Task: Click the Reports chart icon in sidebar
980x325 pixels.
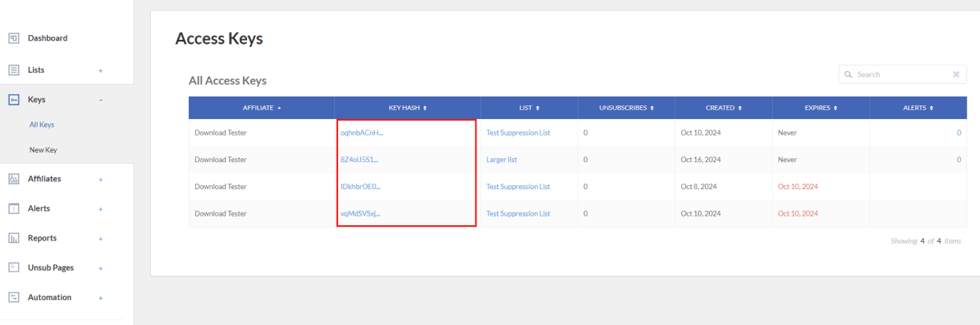Action: click(14, 238)
